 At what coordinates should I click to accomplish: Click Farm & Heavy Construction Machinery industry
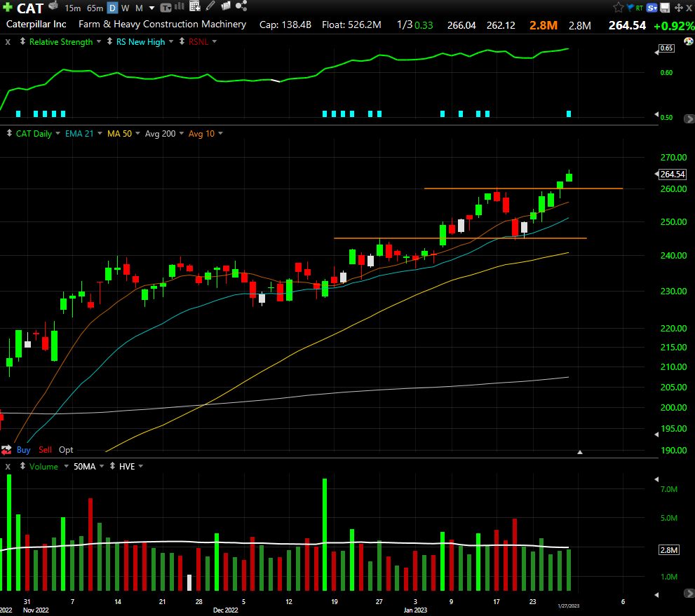162,25
